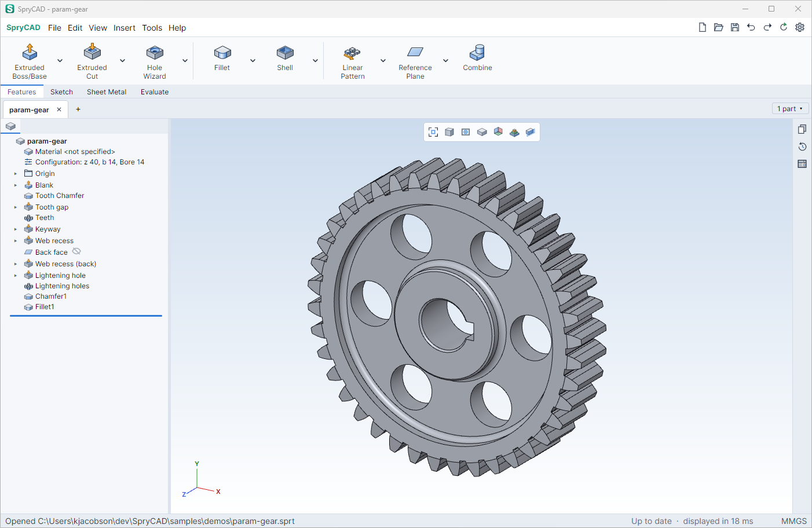Expand the Lightening hole node

coord(16,276)
